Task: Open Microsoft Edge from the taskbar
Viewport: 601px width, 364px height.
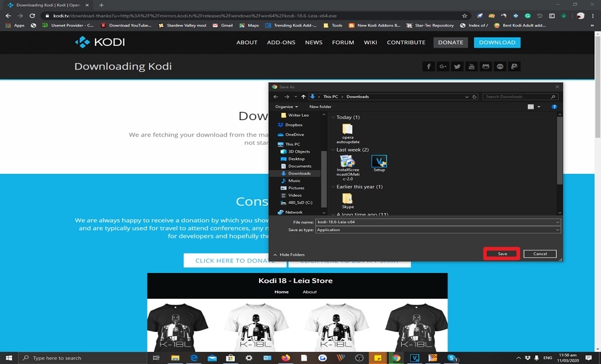Action: coord(194,358)
